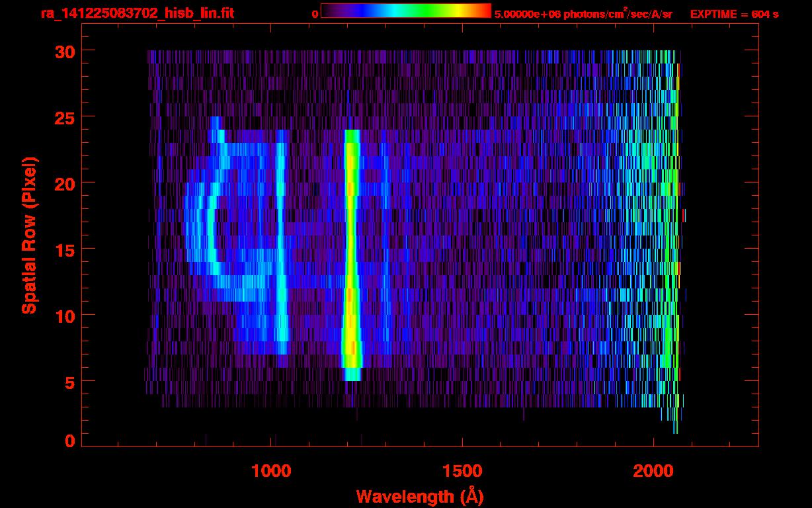The height and width of the screenshot is (508, 812).
Task: Click the y-axis tick label 25
Action: [x=65, y=117]
